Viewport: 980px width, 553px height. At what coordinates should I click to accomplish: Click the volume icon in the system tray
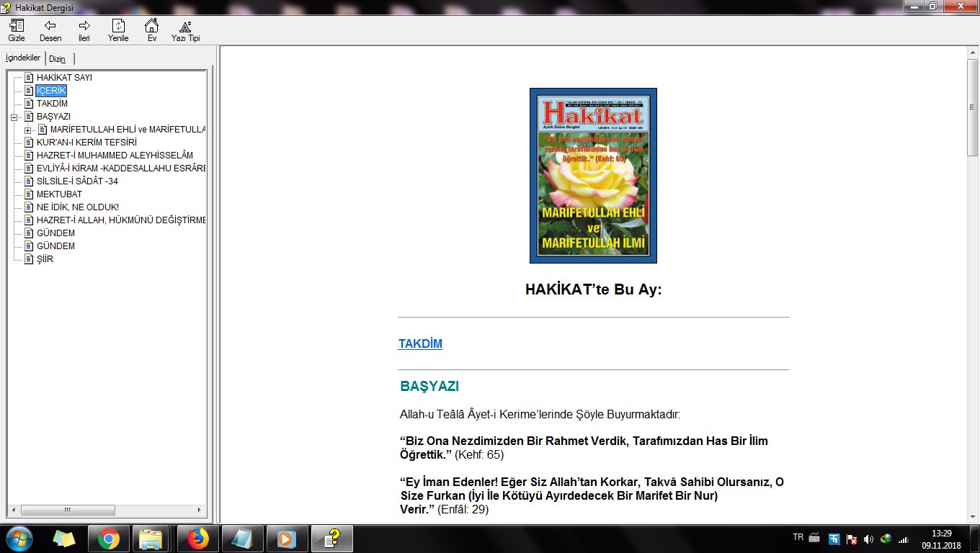[868, 539]
